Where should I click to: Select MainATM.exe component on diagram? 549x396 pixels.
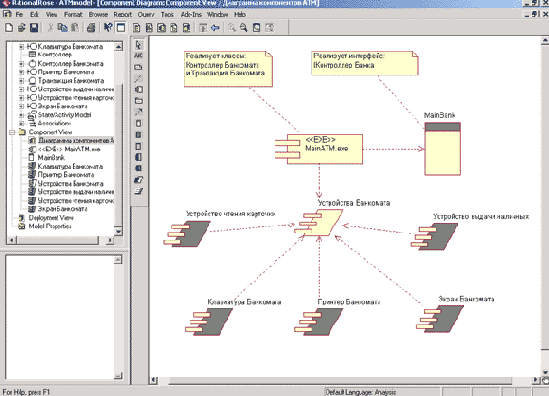[x=319, y=149]
